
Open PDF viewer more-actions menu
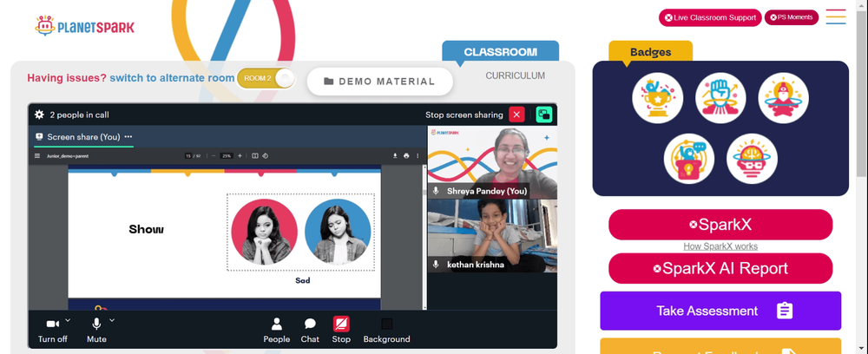(418, 156)
